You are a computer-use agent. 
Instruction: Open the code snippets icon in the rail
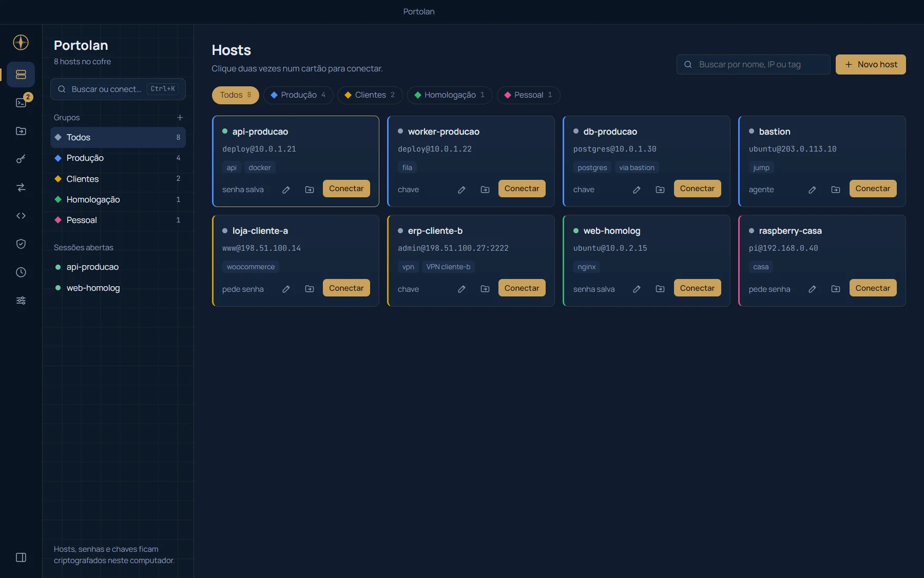point(21,216)
